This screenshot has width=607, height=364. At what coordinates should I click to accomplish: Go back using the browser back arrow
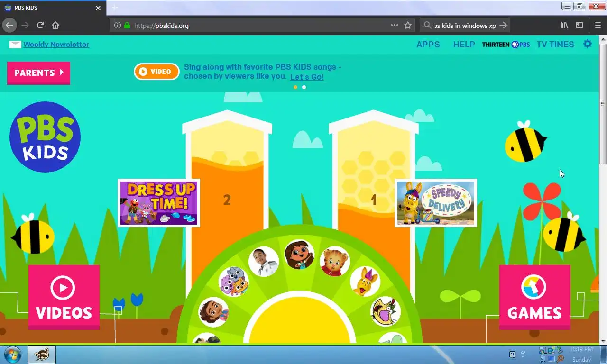[9, 25]
